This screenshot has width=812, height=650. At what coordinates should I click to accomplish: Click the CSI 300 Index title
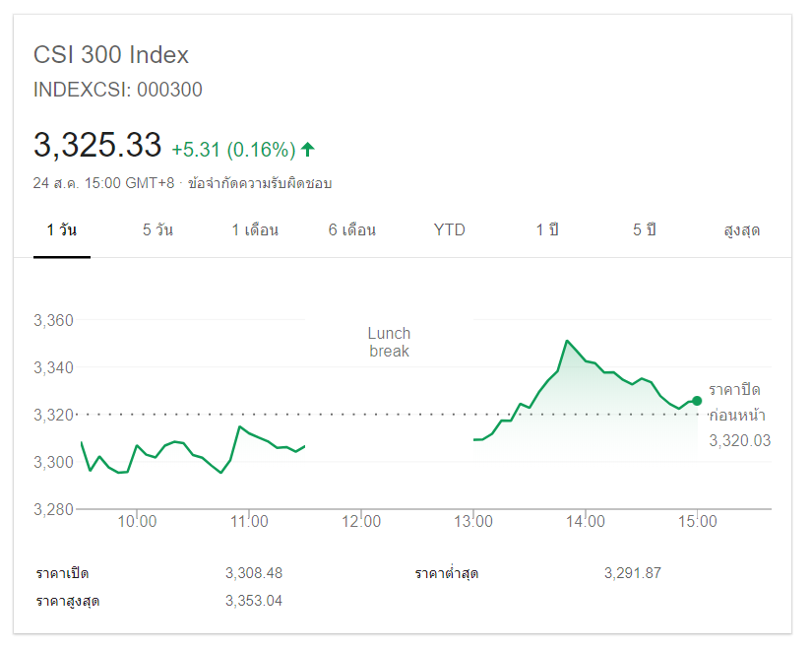111,55
